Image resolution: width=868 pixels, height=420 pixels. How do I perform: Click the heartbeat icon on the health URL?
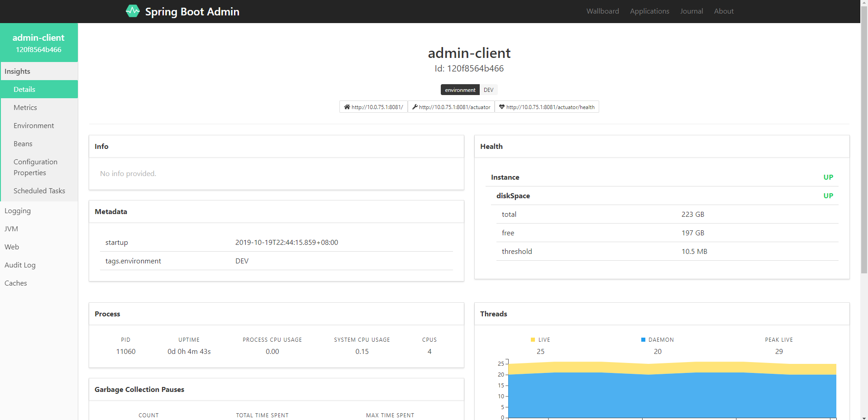tap(502, 107)
